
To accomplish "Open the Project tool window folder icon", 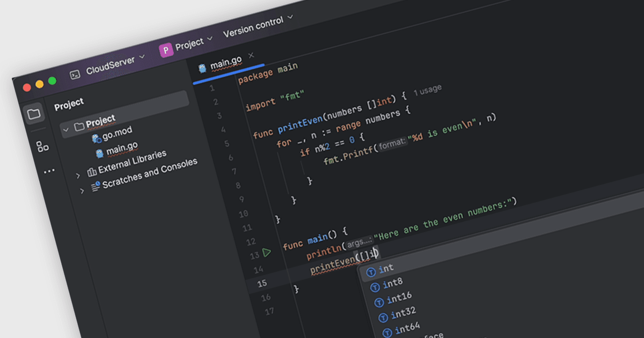I will 33,113.
